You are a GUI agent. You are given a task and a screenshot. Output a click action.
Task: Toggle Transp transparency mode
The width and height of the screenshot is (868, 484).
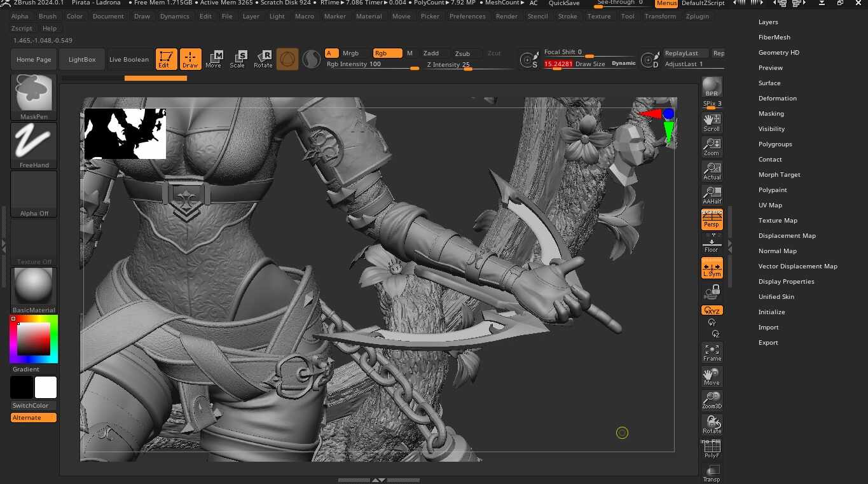coord(712,473)
